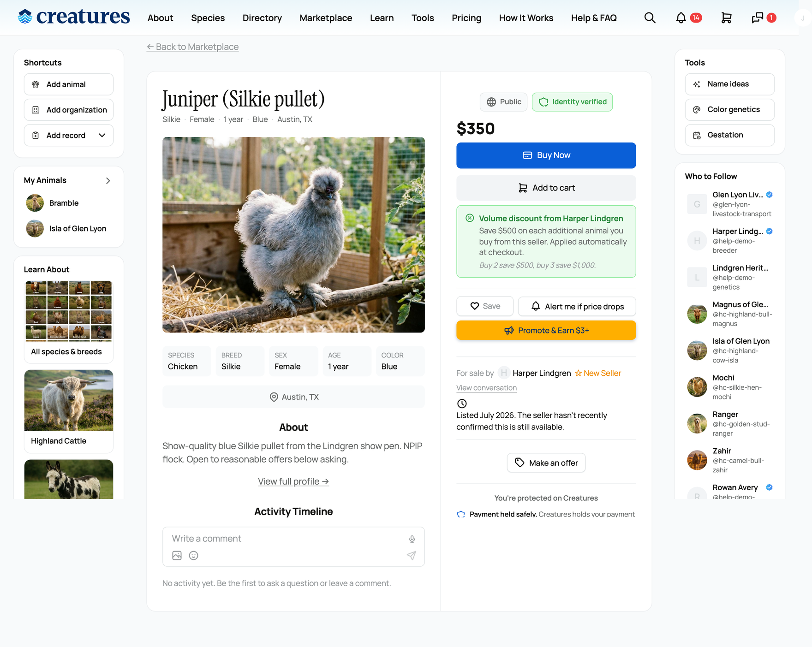
Task: Click Add organization shortcut
Action: tap(69, 110)
